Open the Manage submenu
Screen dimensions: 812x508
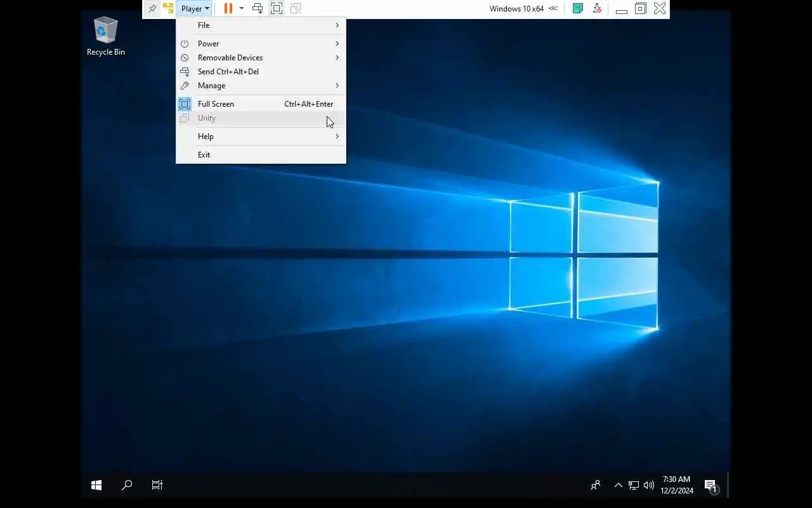261,86
